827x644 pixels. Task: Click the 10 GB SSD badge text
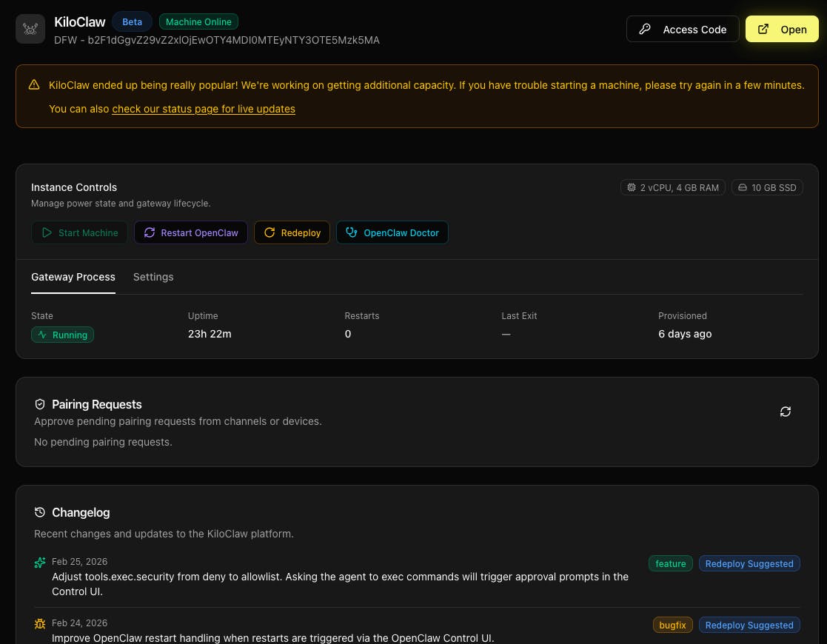(774, 188)
